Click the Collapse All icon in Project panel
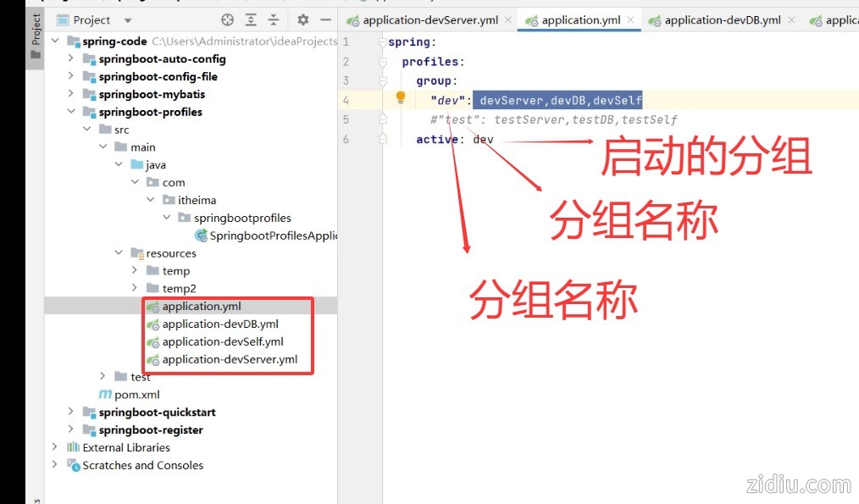The image size is (859, 504). click(274, 19)
